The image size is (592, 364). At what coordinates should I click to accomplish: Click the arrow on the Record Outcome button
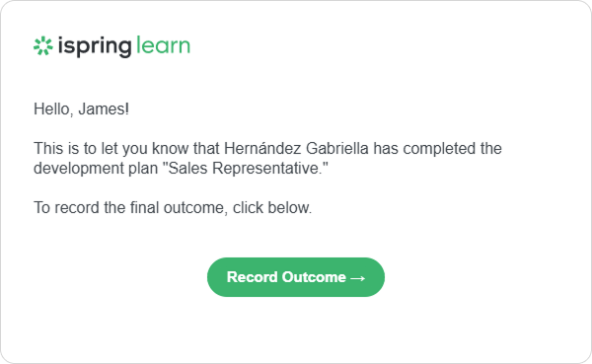[x=357, y=278]
